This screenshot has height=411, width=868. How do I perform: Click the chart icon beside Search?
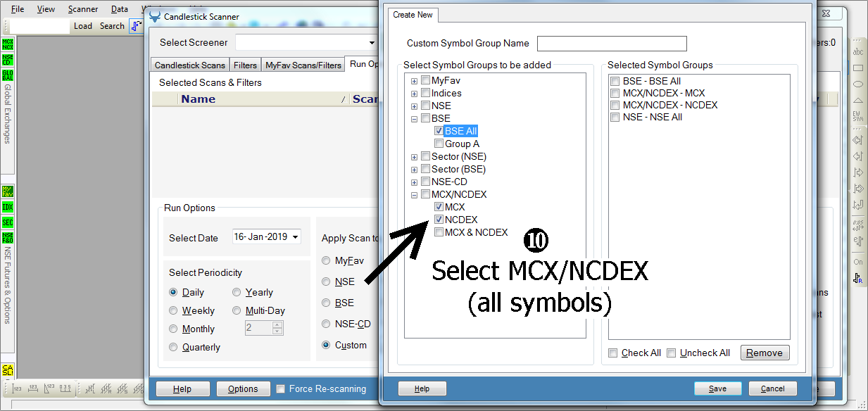click(135, 26)
